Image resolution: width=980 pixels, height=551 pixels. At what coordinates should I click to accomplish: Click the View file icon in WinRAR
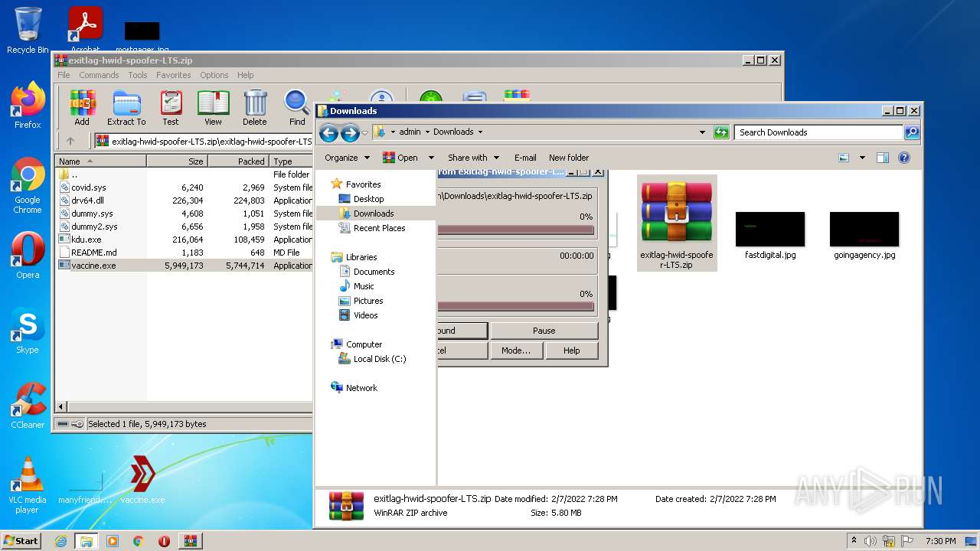click(x=213, y=107)
